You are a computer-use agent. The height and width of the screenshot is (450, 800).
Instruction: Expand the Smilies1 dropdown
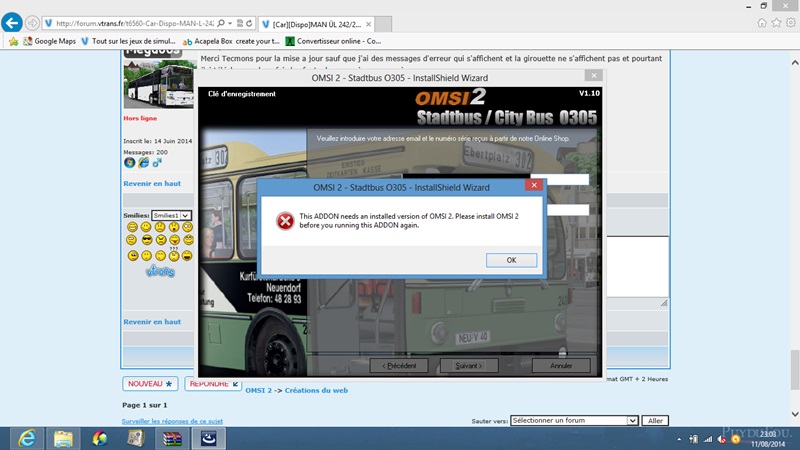click(x=171, y=216)
